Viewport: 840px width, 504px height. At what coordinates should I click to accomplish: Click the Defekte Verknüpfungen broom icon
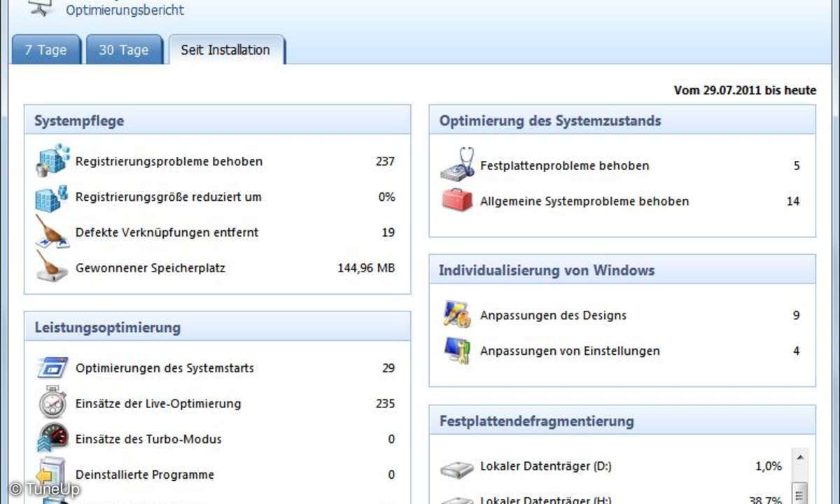coord(52,232)
